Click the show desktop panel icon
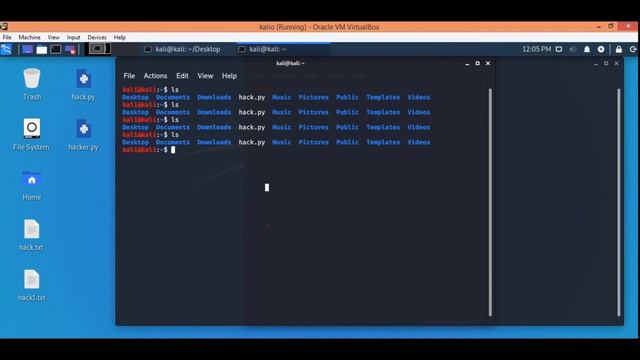Viewport: 640px width, 360px height. click(28, 49)
